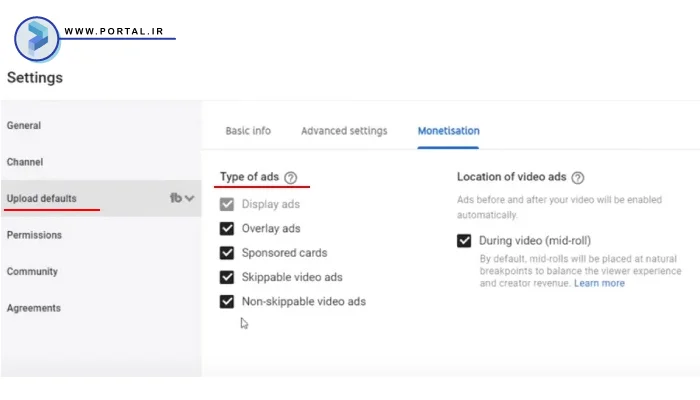700x400 pixels.
Task: Toggle the During video (mid-roll) checkbox
Action: (464, 241)
